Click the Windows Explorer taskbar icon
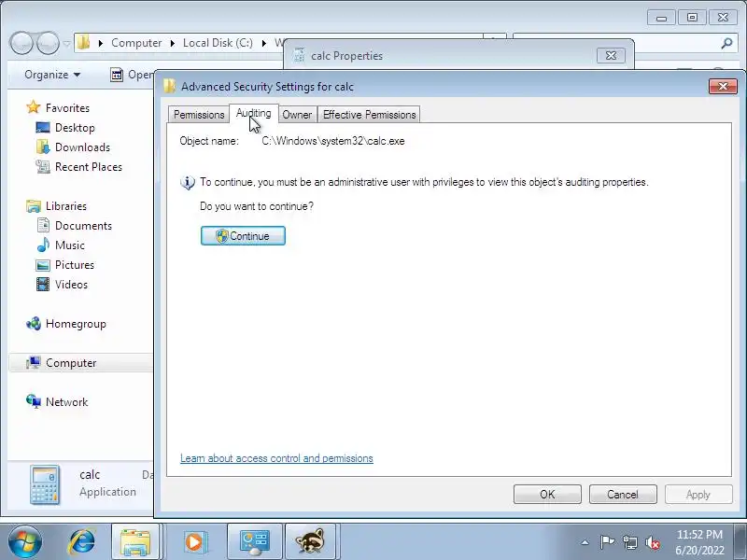747x560 pixels. coord(135,541)
